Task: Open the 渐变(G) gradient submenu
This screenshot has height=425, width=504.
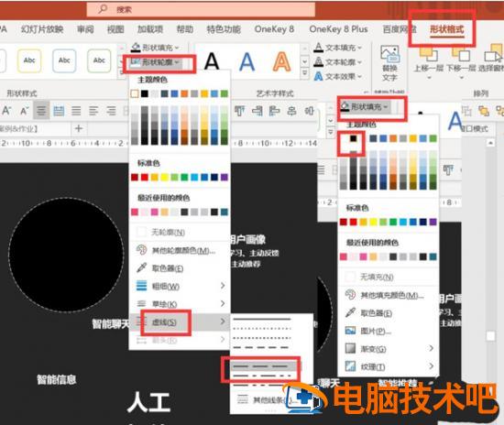Action: 389,349
